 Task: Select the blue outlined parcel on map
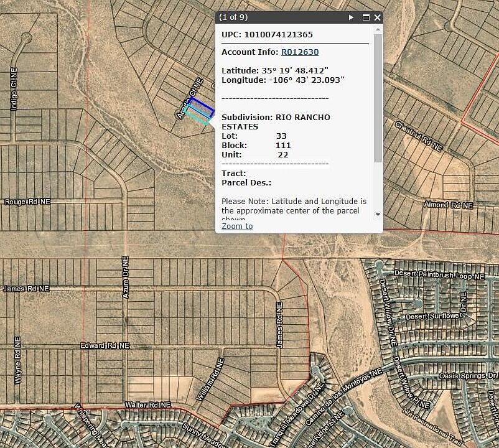coord(202,106)
